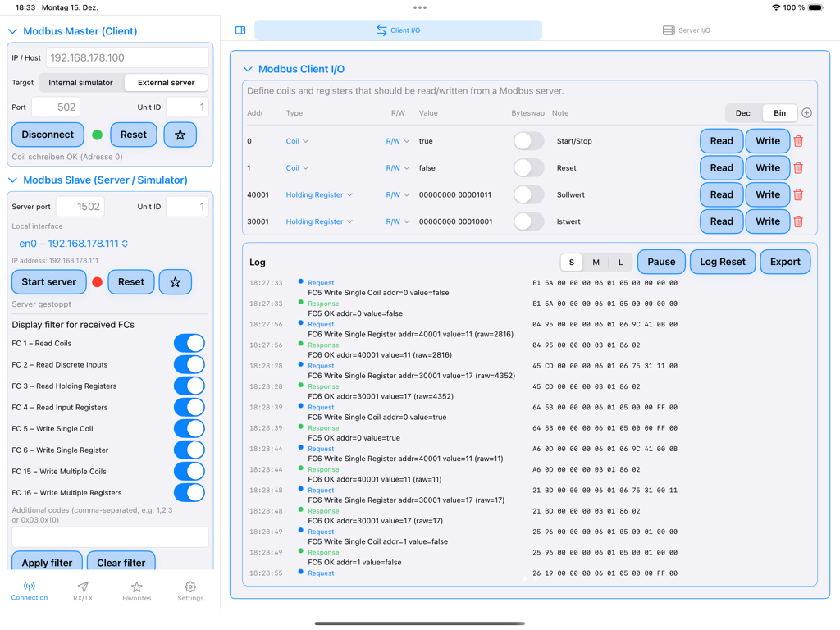Select the RX/TX tab icon
Screen dimensions: 840x630
(x=83, y=585)
